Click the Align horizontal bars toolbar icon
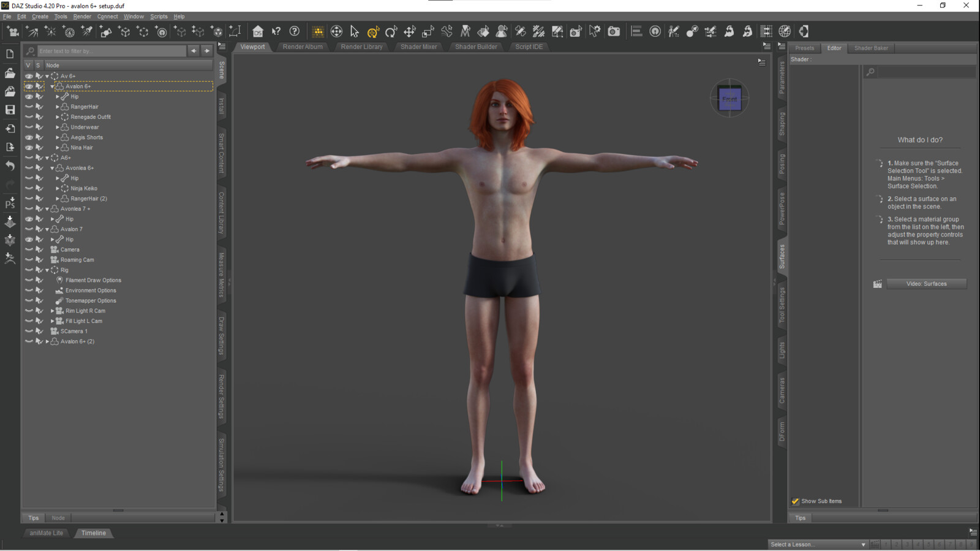Image resolution: width=980 pixels, height=551 pixels. point(636,31)
